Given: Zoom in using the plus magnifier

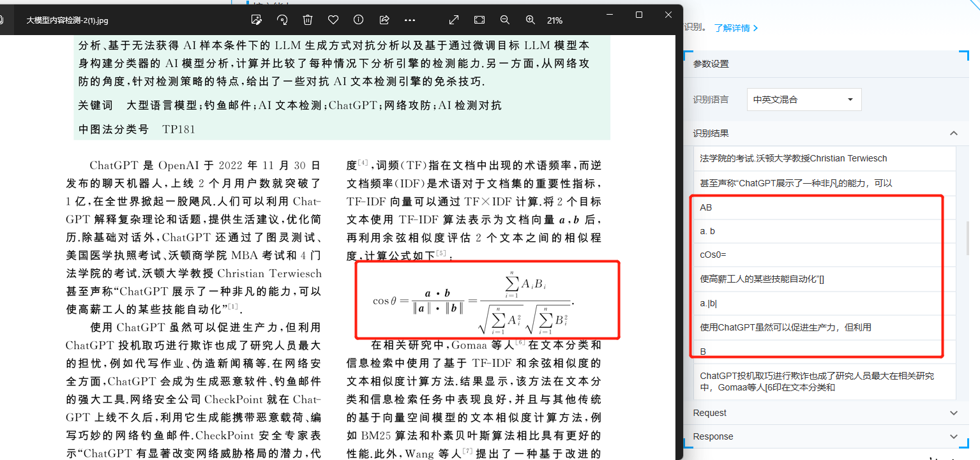Looking at the screenshot, I should click(530, 20).
